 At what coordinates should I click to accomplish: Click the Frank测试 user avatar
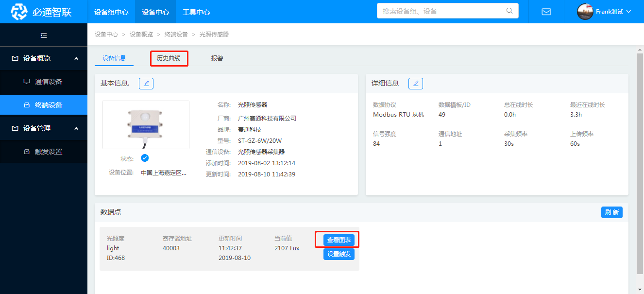point(585,12)
